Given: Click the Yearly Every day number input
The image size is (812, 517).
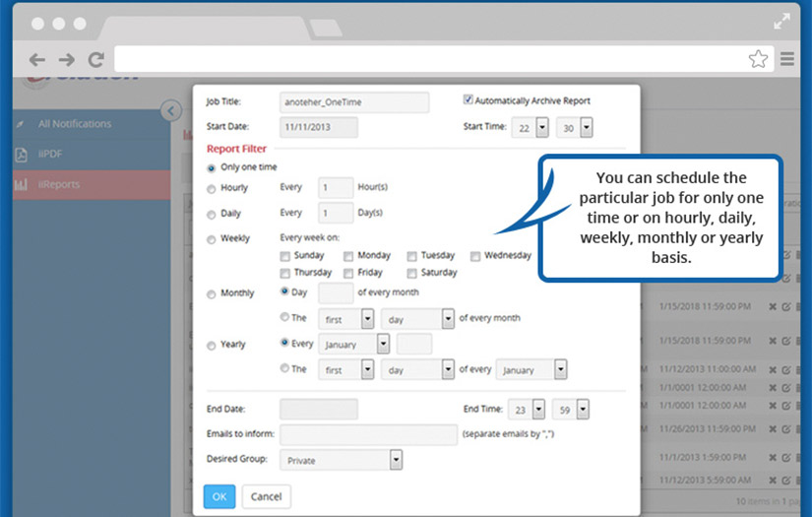Looking at the screenshot, I should [413, 344].
